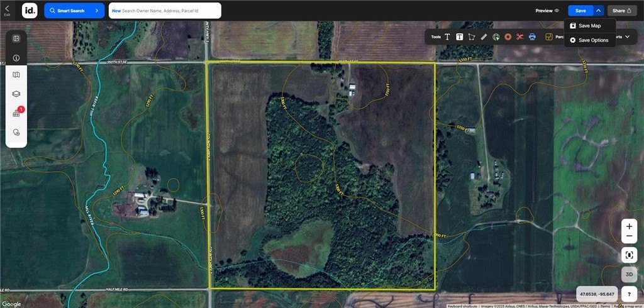Open the folded map sidebar icon

pos(16,75)
